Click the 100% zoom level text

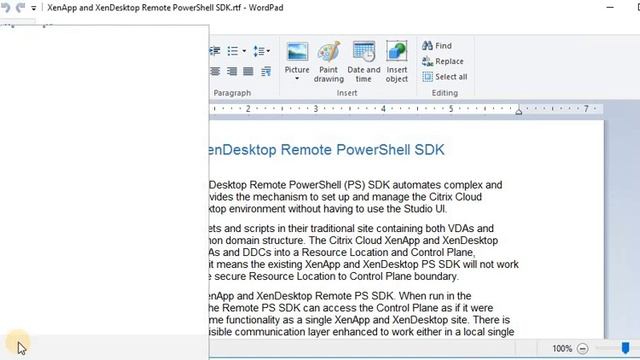coord(562,349)
